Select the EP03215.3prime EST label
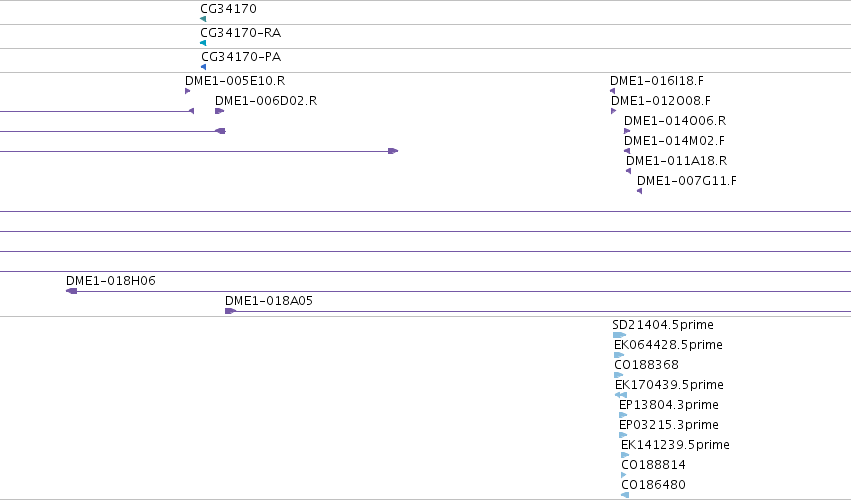The width and height of the screenshot is (851, 500). click(669, 425)
